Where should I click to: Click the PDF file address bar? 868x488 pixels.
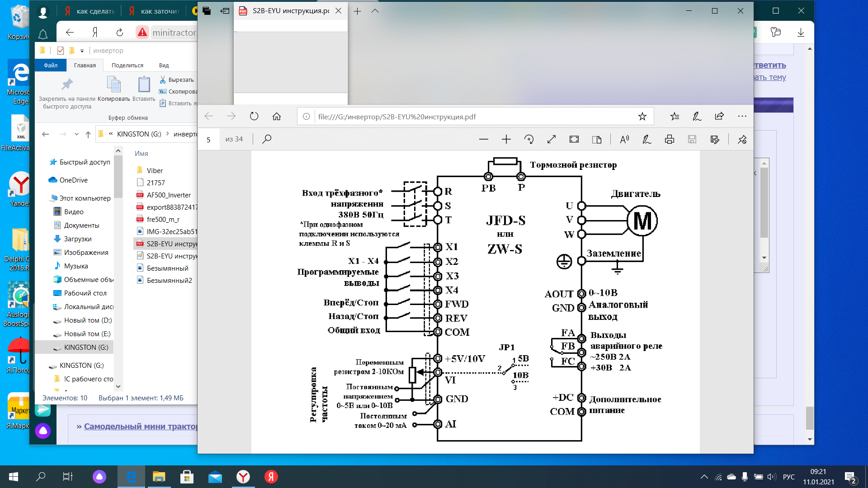pos(475,117)
